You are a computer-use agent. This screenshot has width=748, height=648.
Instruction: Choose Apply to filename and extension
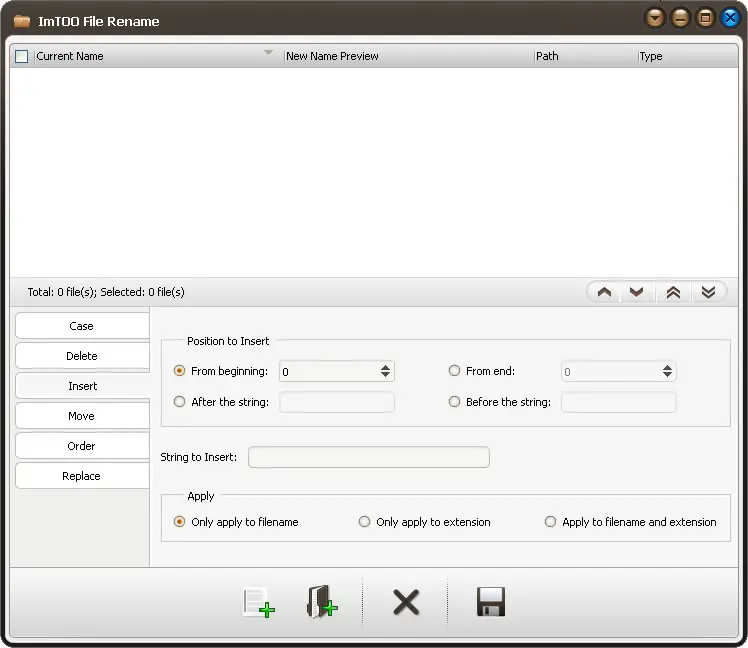[x=550, y=522]
